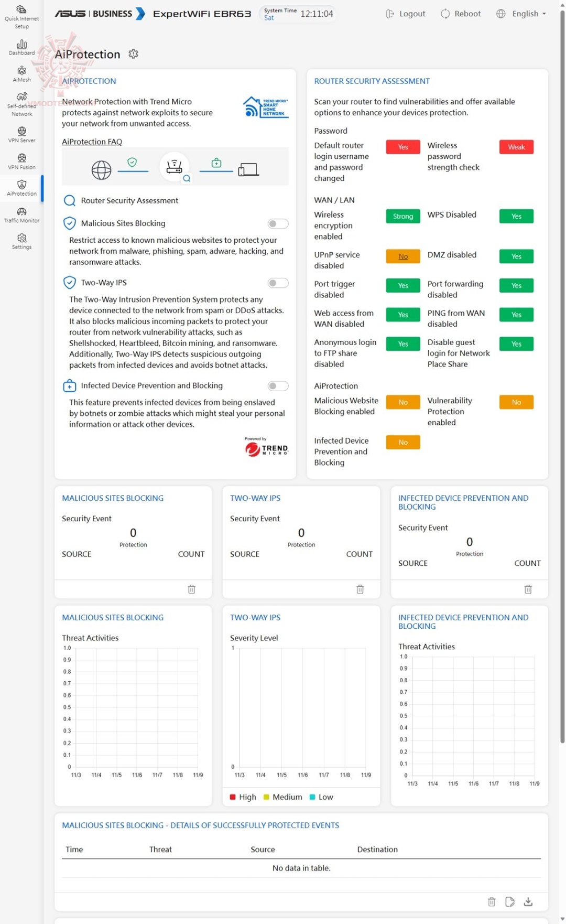566x924 pixels.
Task: Open Settings in sidebar
Action: click(21, 242)
